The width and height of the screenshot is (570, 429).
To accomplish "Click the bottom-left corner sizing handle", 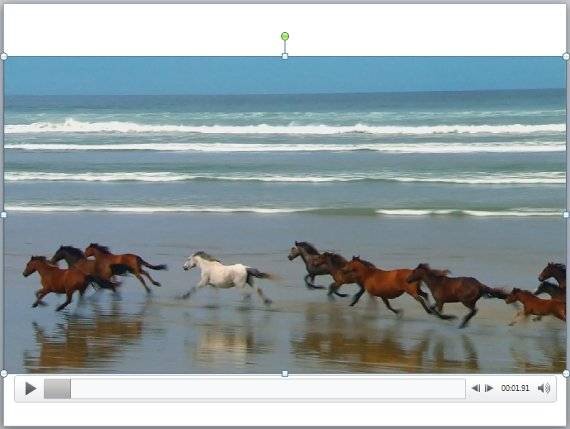I will tap(4, 373).
